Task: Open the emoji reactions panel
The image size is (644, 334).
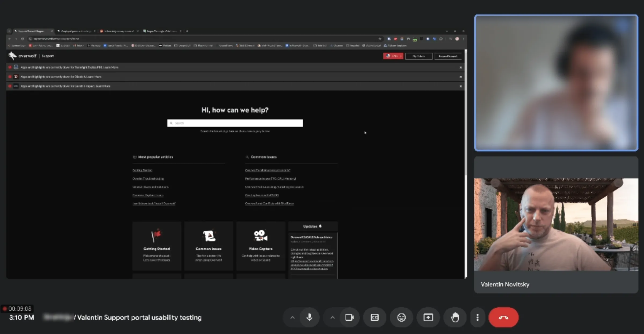Action: click(x=401, y=317)
